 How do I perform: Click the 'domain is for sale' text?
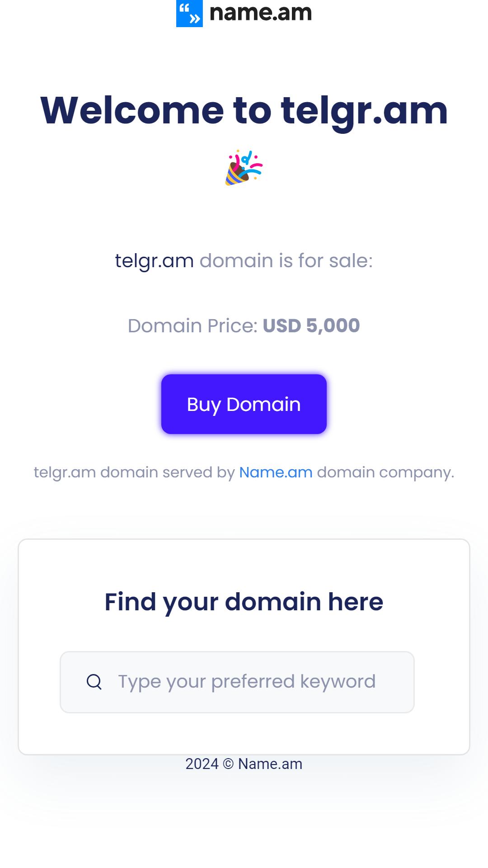pyautogui.click(x=286, y=261)
